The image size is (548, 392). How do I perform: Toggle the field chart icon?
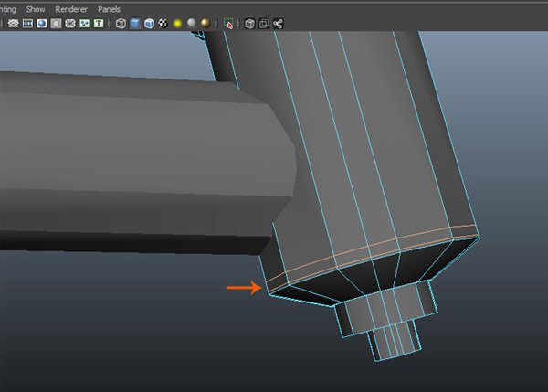click(70, 24)
